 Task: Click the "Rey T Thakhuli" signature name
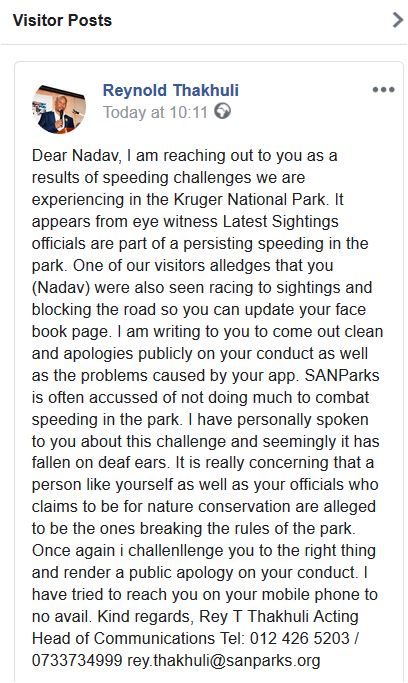(254, 617)
